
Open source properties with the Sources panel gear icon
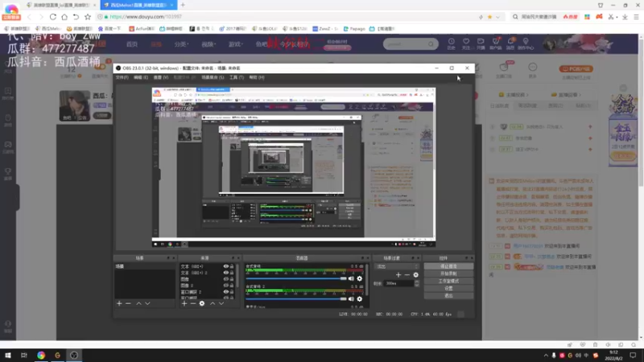(x=202, y=304)
